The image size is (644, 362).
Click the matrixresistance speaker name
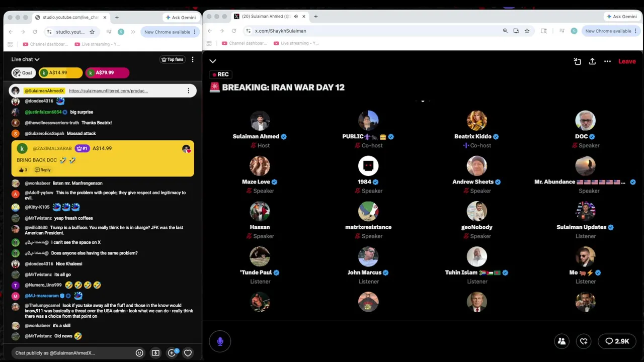[368, 227]
